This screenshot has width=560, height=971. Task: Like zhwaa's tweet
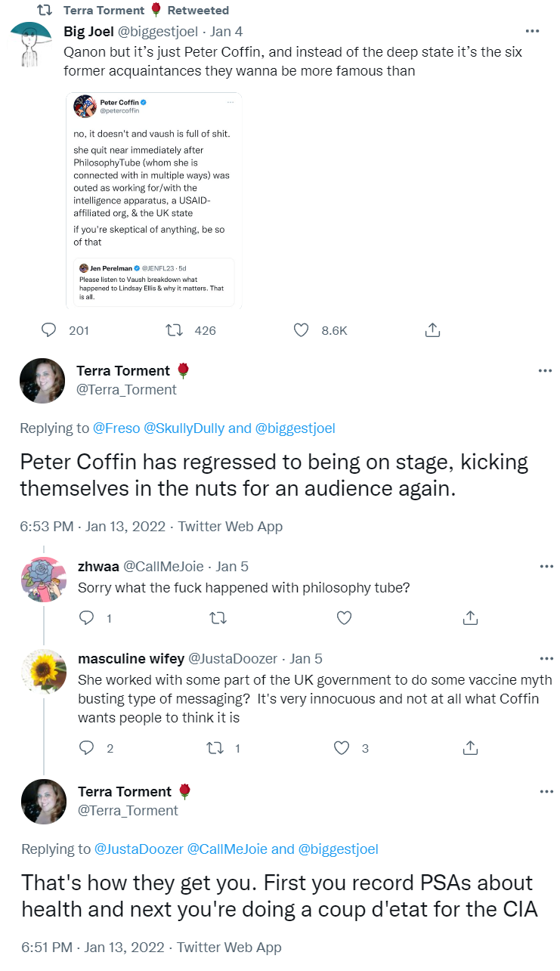coord(344,618)
